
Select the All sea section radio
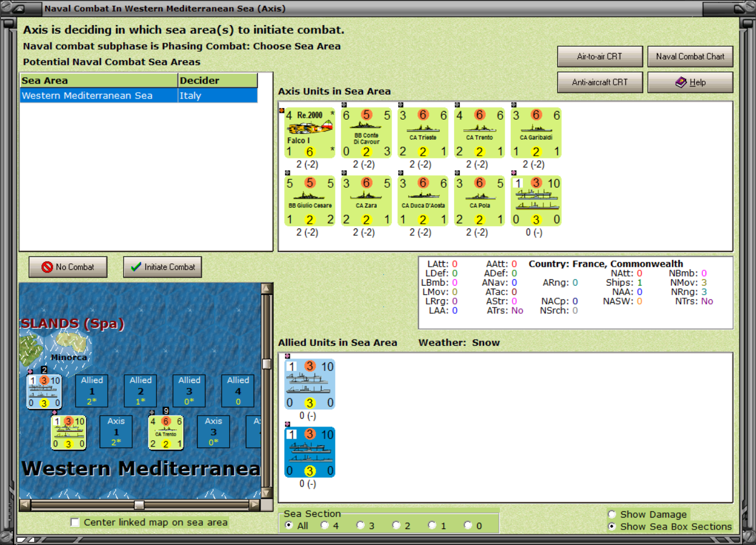click(289, 526)
